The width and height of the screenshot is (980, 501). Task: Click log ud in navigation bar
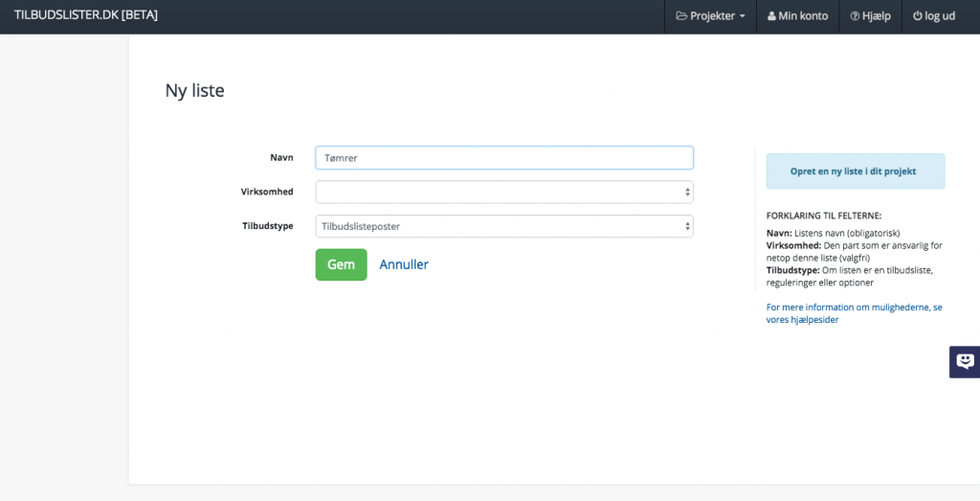coord(934,16)
